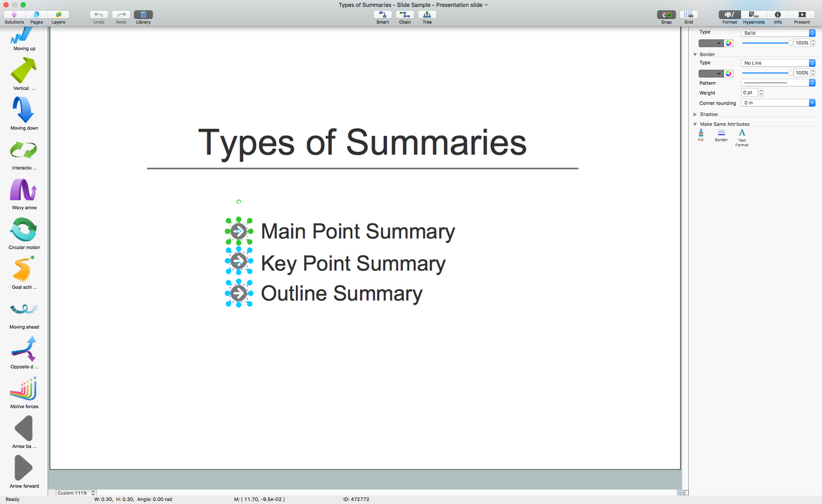This screenshot has width=822, height=504.
Task: Open color wheel picker for border
Action: tap(729, 73)
